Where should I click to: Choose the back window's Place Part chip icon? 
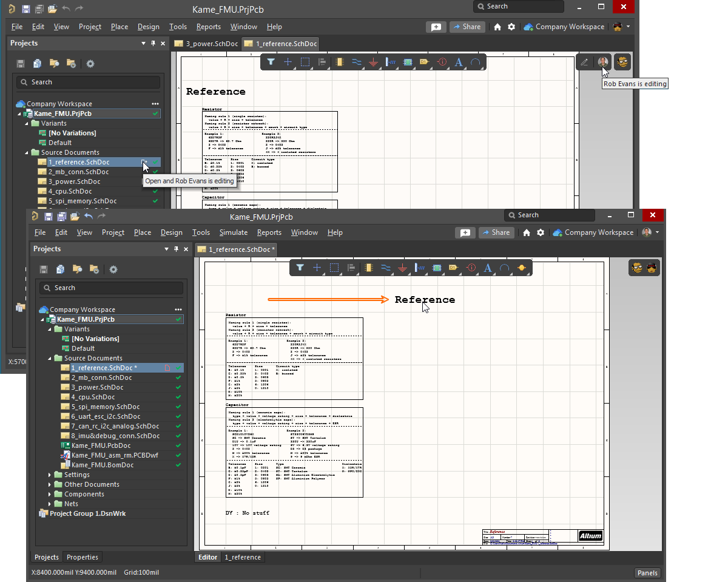(x=339, y=62)
